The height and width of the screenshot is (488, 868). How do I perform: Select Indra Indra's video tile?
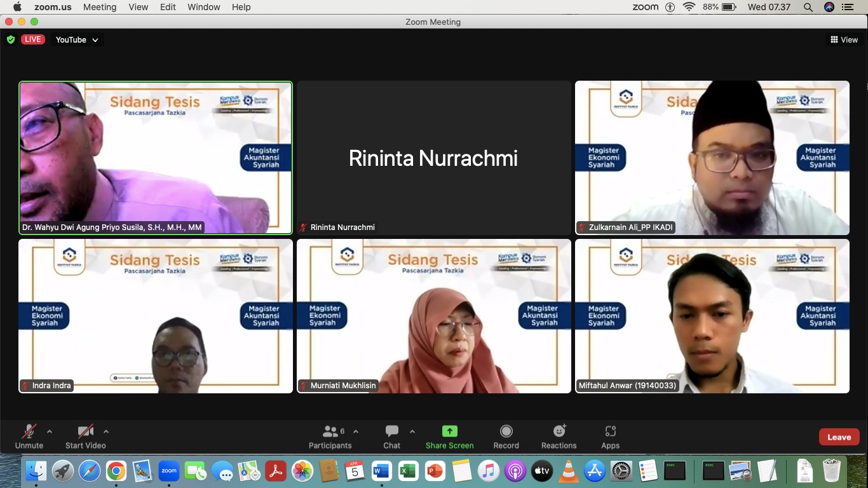[156, 316]
